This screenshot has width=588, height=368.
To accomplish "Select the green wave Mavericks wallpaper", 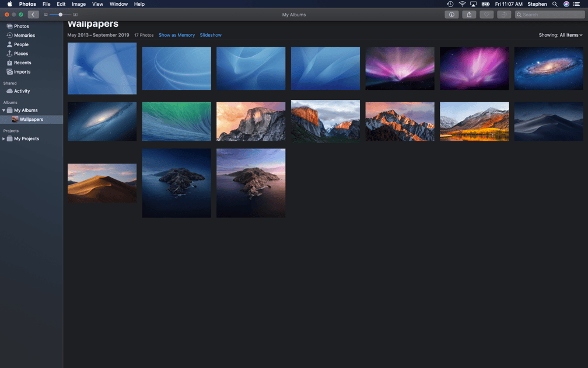I will [177, 121].
